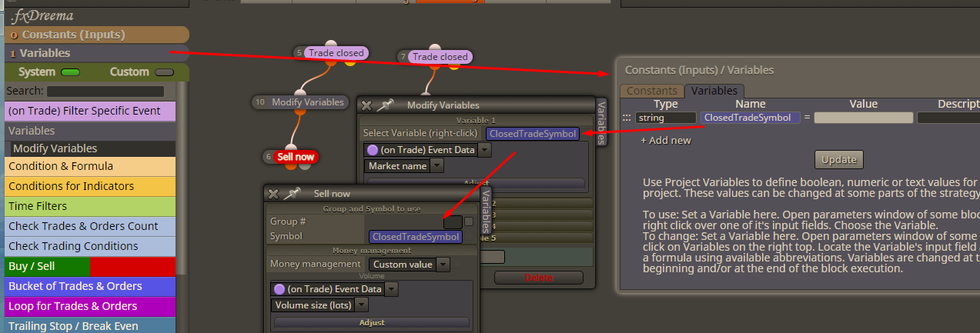Open the vertical Variables tab on Sell now window
Viewport: 980px width, 333px height.
486,211
